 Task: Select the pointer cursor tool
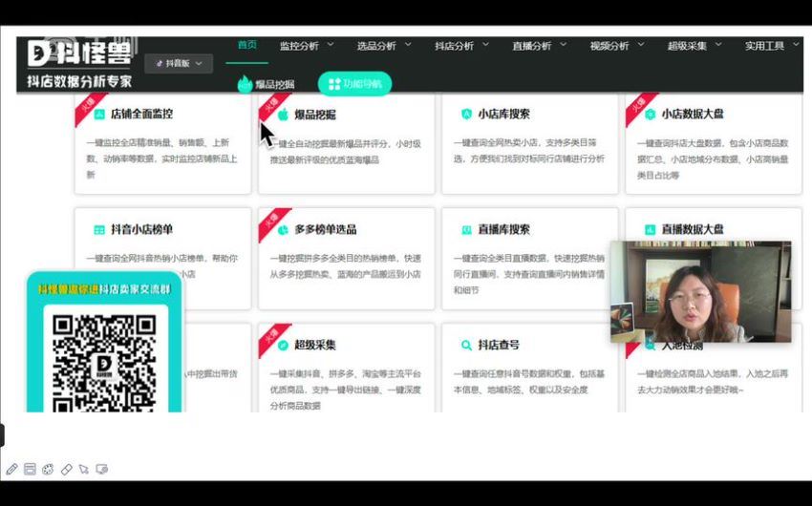(84, 470)
